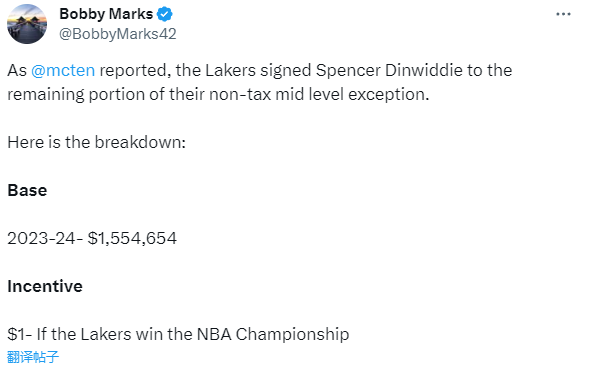Screen dimensions: 589x382
Task: Open the three-dot more options menu
Action: point(563,14)
